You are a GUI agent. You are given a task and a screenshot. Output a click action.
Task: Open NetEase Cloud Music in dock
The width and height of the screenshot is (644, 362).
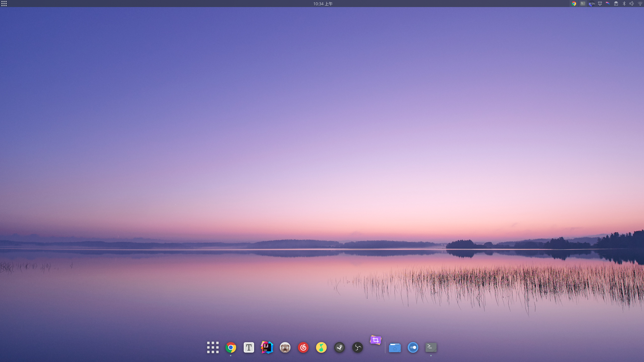click(x=303, y=347)
